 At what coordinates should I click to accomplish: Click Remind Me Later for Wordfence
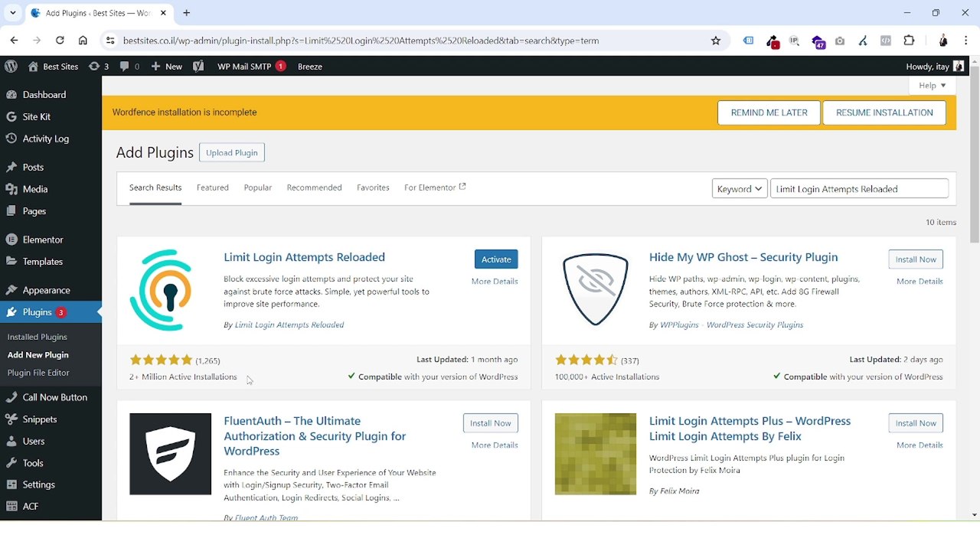click(769, 112)
